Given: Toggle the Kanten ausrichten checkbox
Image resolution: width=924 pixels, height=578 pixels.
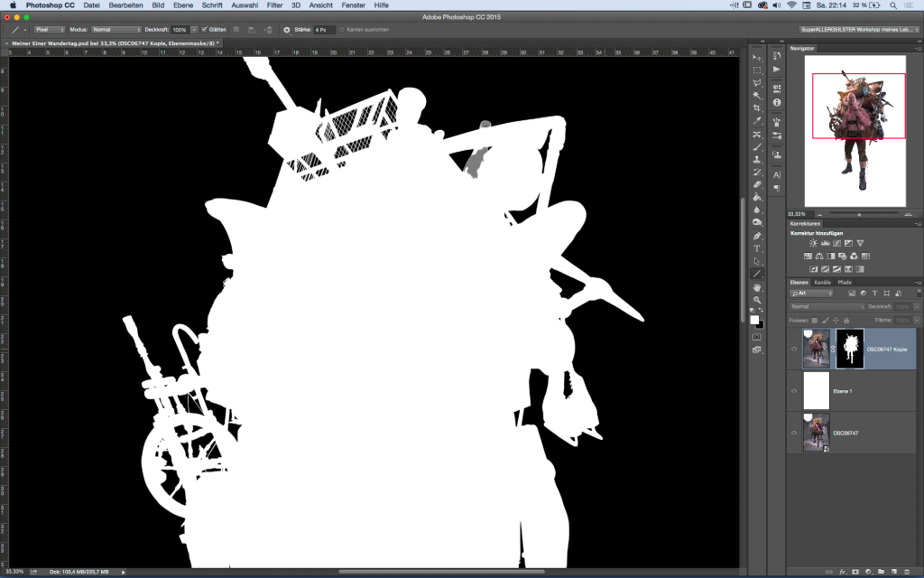Looking at the screenshot, I should point(342,30).
